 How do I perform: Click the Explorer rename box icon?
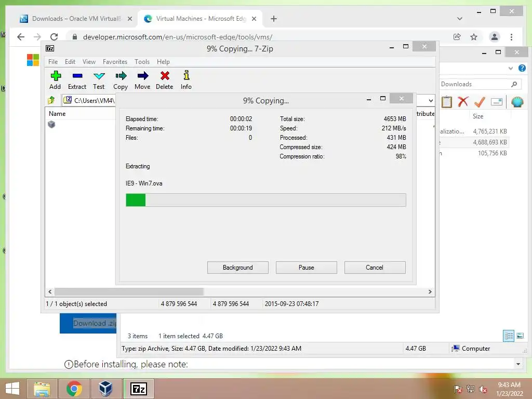coord(496,101)
